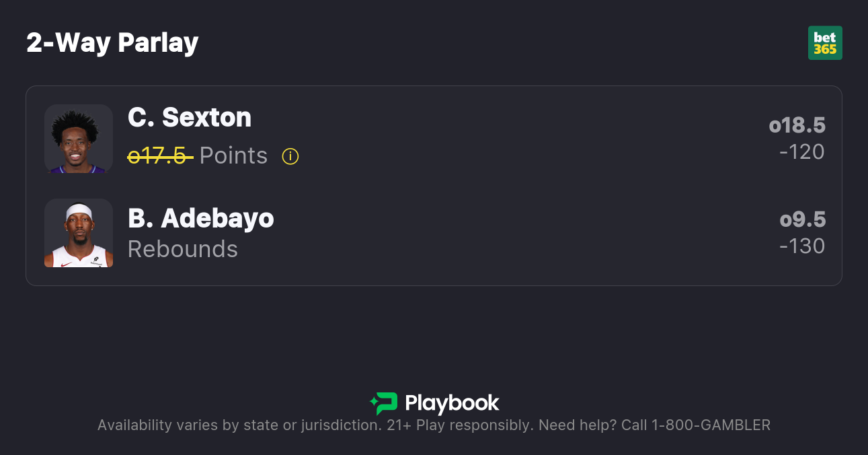Screen dimensions: 868x455
Task: Click the 2-Way Parlay heading
Action: (112, 43)
